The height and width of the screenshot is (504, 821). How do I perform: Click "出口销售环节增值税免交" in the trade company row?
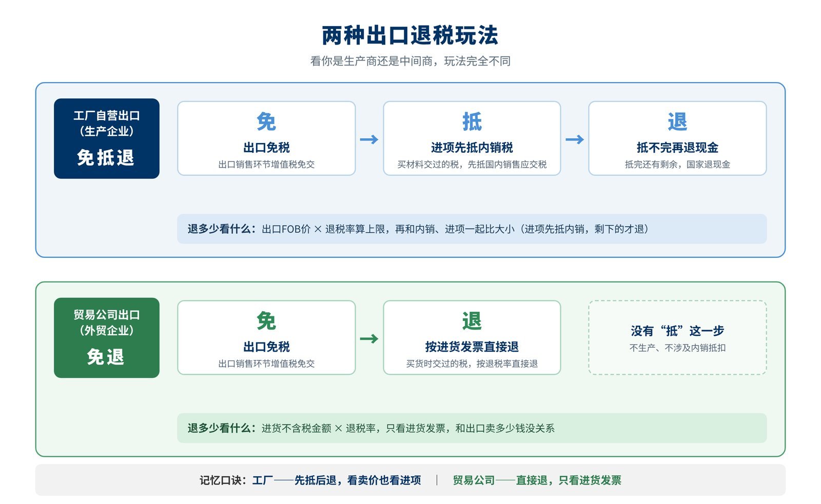point(266,364)
